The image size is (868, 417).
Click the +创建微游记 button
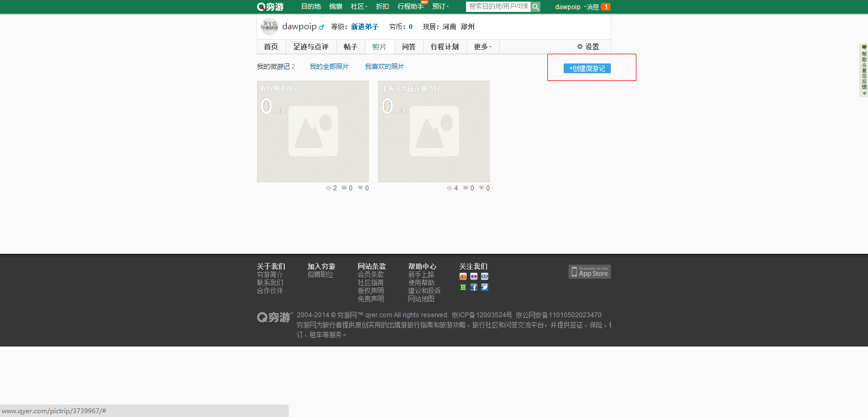point(587,68)
